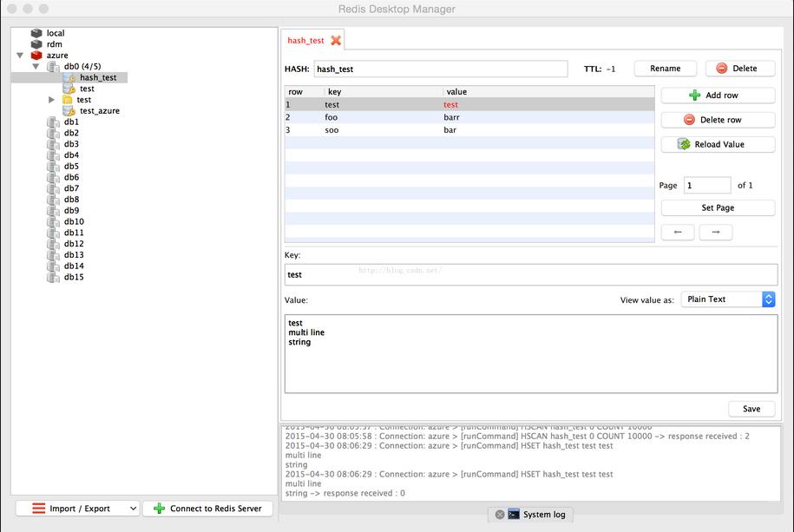Go to next page with right arrow
Screen dimensions: 794x532
(x=716, y=232)
